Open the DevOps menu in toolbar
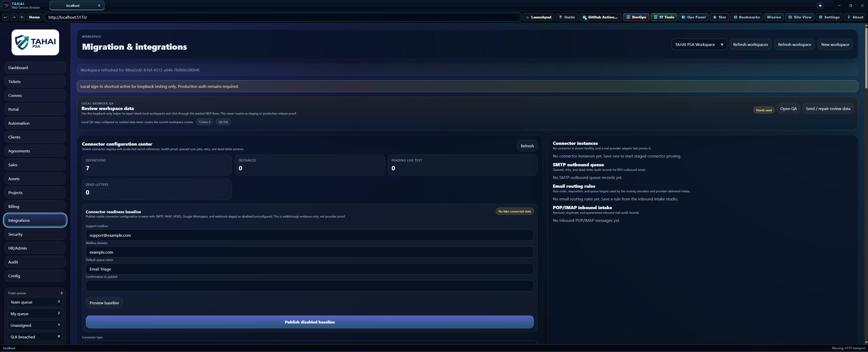868x352 pixels. (636, 17)
